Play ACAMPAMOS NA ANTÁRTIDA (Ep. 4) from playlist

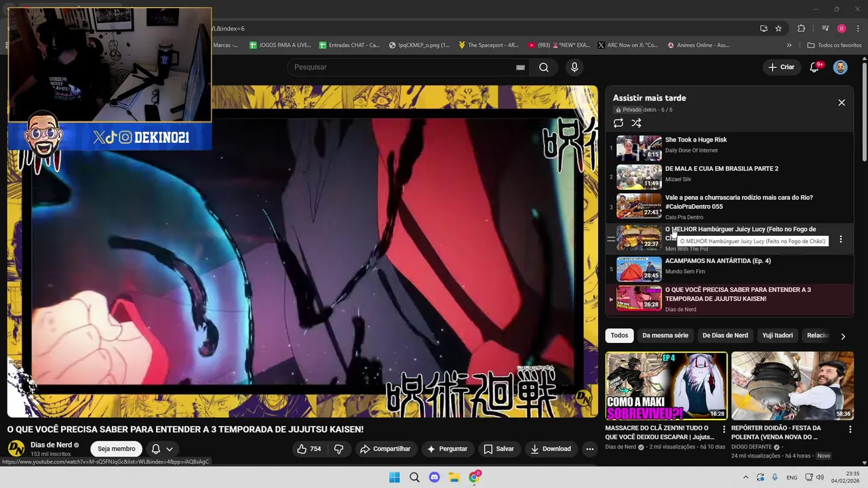point(729,268)
